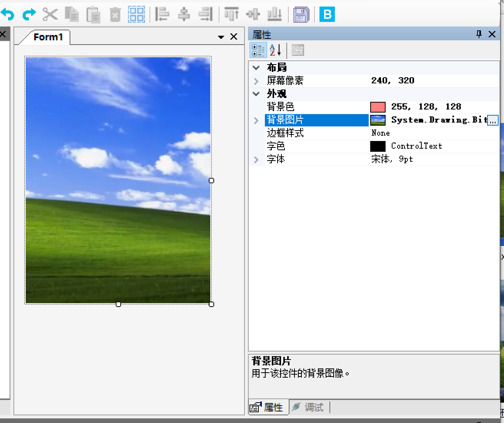
Task: Click the Paste clipboard icon
Action: [93, 15]
